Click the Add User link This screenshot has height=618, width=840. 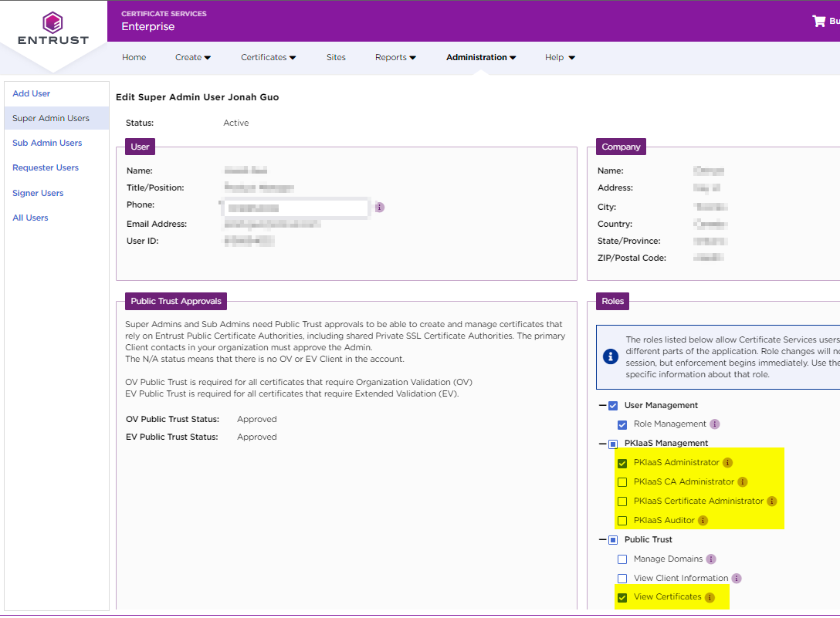32,93
